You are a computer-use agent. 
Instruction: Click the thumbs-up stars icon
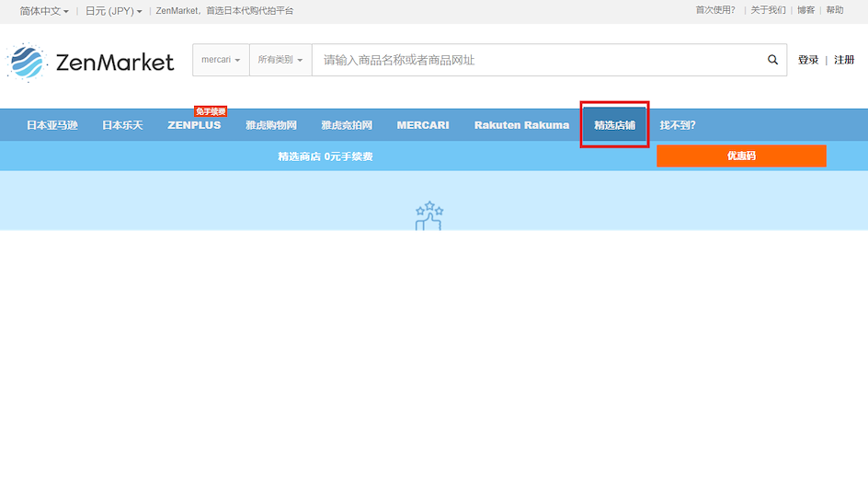[x=429, y=215]
